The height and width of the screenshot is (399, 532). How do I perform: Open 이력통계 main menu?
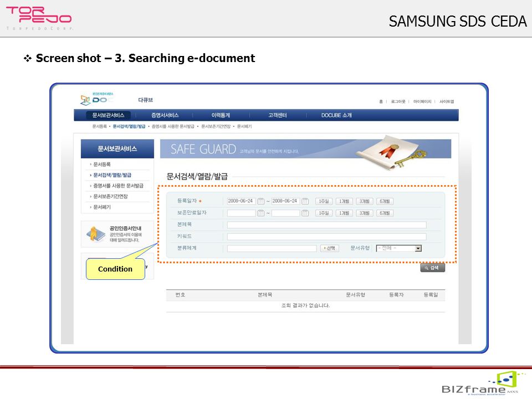pyautogui.click(x=221, y=115)
